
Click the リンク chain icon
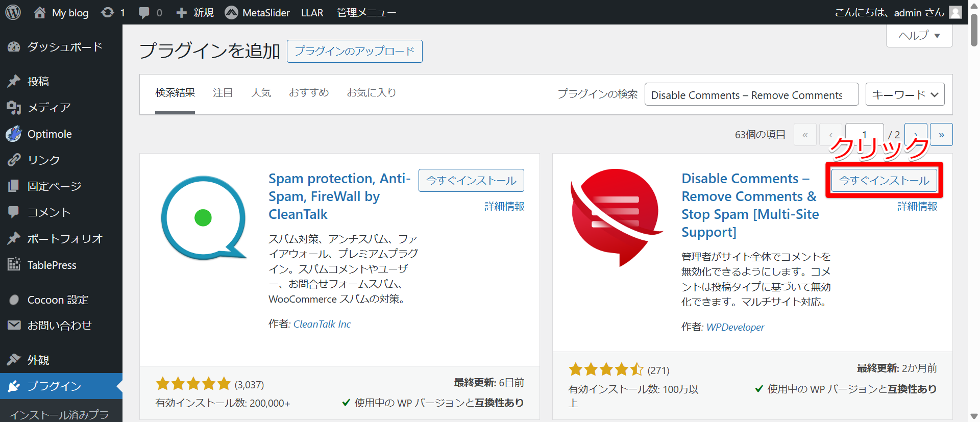(14, 160)
